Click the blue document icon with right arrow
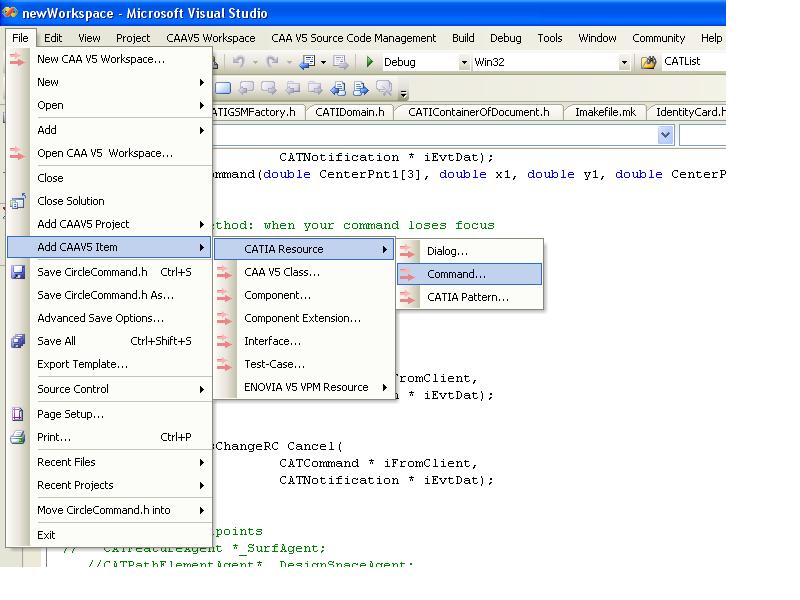The image size is (800, 600). click(x=361, y=88)
